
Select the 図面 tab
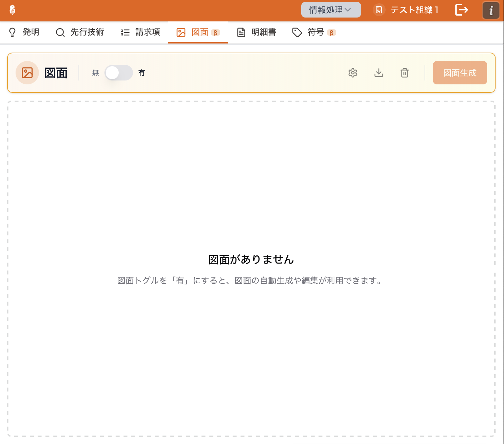click(x=198, y=32)
